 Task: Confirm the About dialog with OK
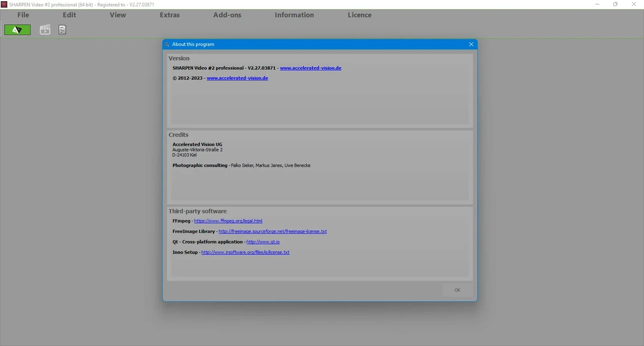[457, 290]
